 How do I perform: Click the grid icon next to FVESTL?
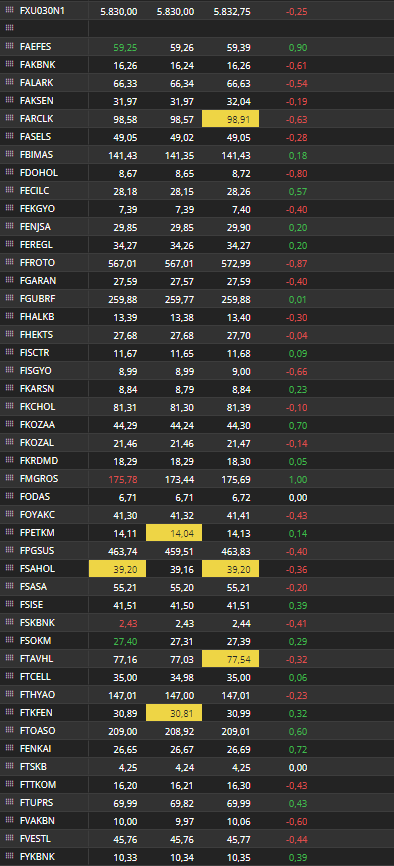tap(9, 839)
